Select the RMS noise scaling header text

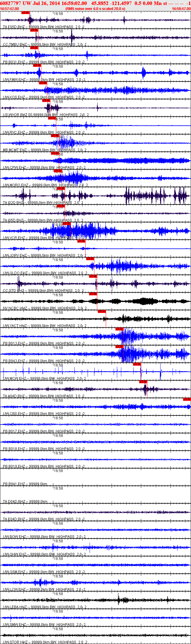pyautogui.click(x=95, y=9)
